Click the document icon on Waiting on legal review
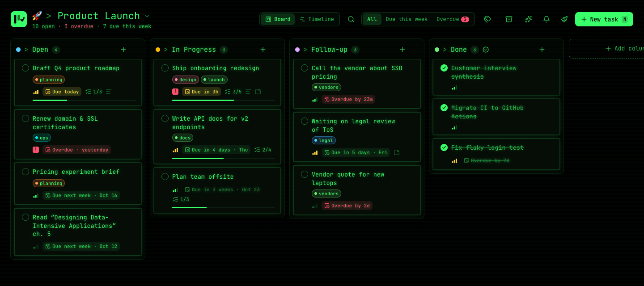Viewport: 644px width, 286px height. coord(397,152)
